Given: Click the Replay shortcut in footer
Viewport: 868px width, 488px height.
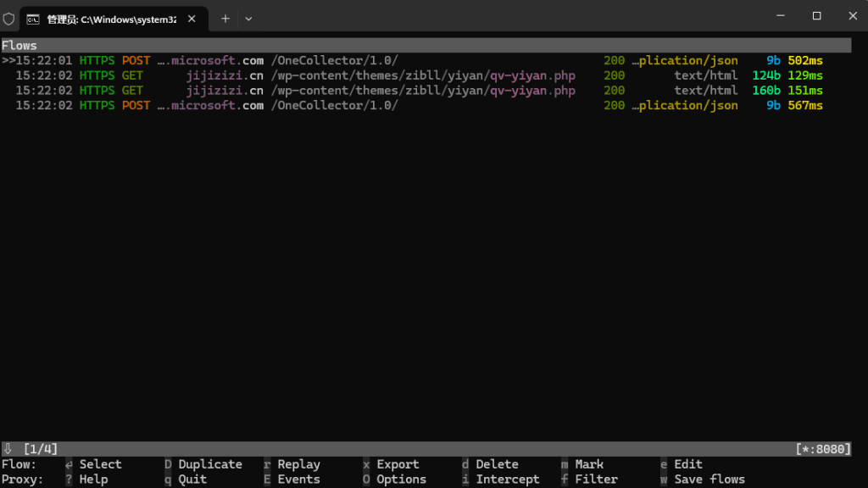Looking at the screenshot, I should coord(298,464).
